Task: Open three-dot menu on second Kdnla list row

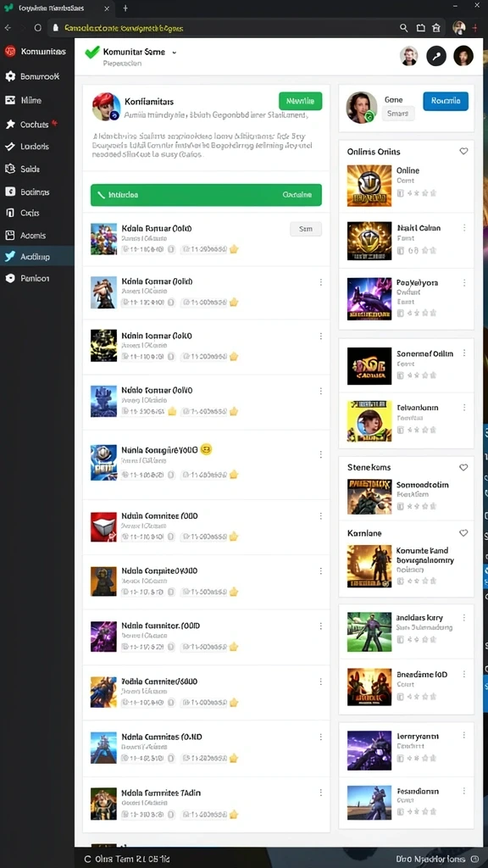Action: (x=320, y=282)
